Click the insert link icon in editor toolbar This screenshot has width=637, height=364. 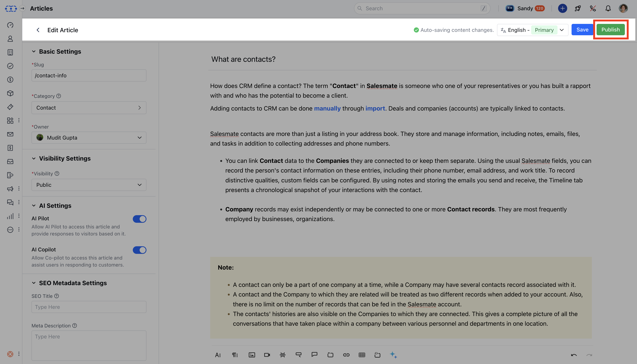click(x=346, y=355)
